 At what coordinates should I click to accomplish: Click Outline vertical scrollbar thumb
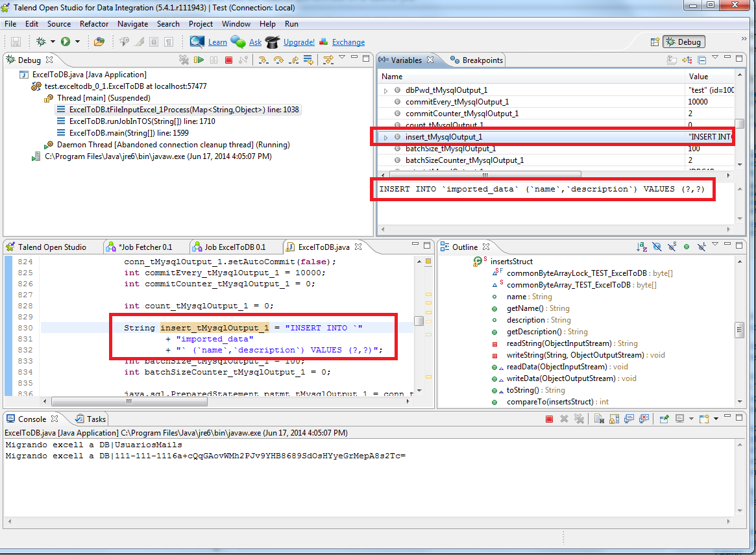tap(739, 330)
